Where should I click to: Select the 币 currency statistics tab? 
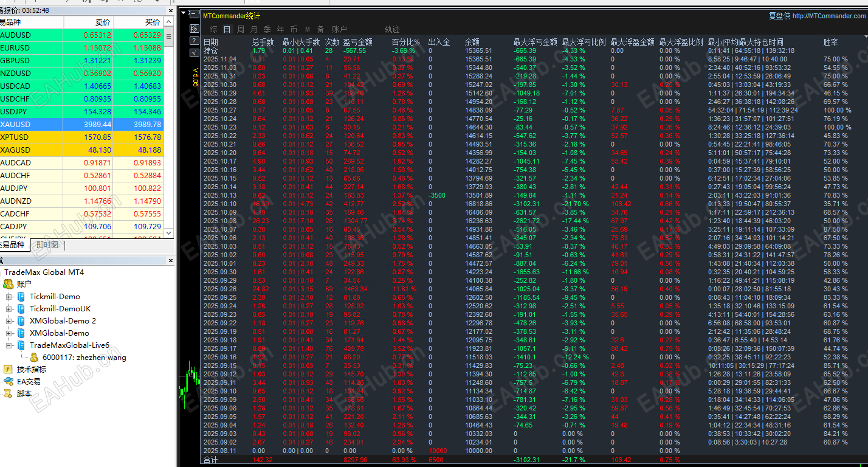click(x=294, y=29)
